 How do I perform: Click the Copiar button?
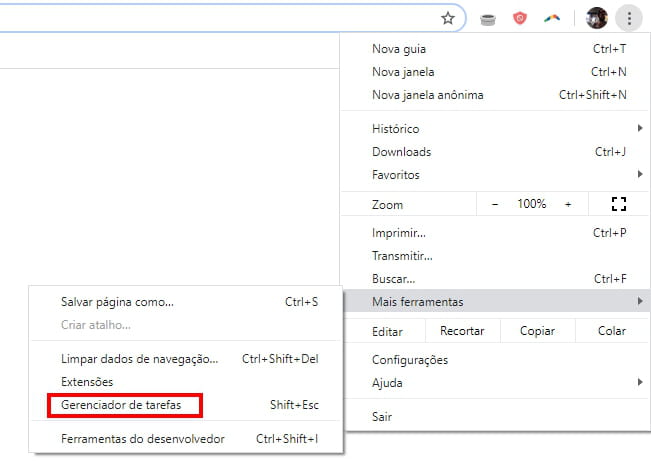pyautogui.click(x=538, y=331)
